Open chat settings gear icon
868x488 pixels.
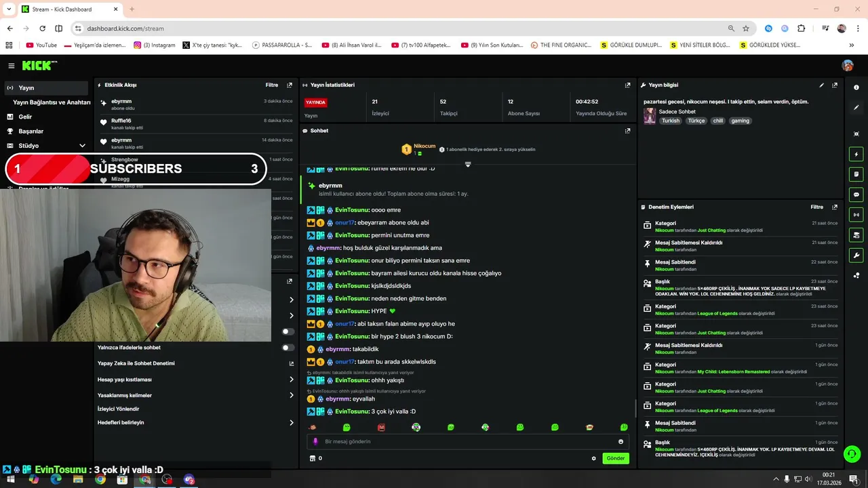tap(594, 459)
